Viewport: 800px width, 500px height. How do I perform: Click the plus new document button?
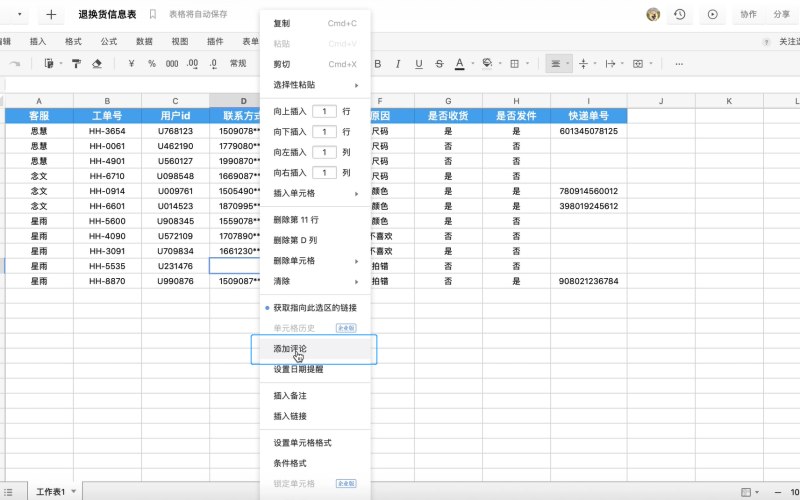[x=51, y=14]
